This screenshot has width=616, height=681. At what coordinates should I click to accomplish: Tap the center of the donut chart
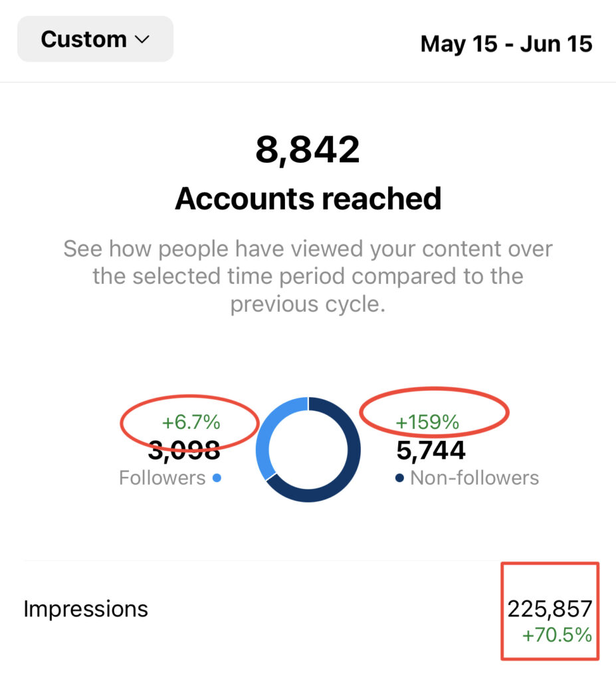(x=308, y=450)
